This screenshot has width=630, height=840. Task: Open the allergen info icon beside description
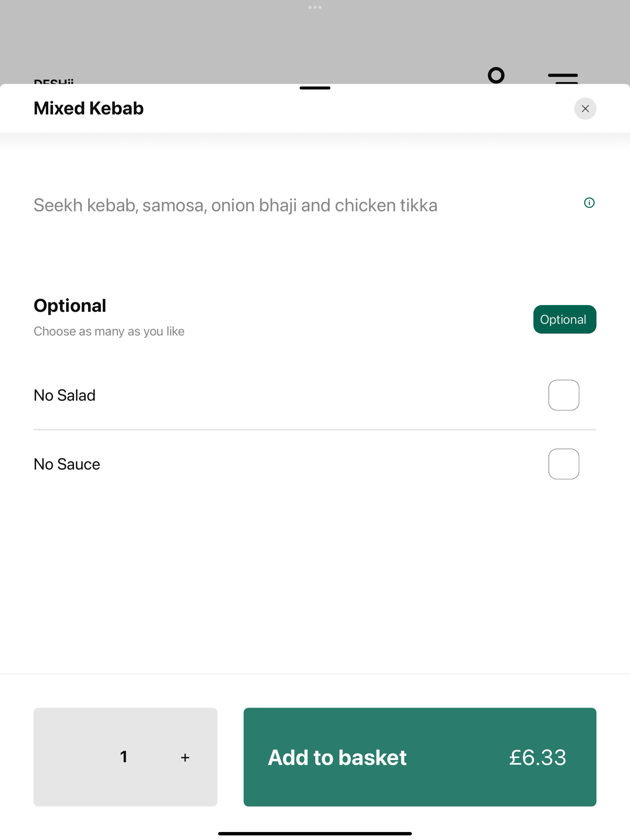click(589, 203)
